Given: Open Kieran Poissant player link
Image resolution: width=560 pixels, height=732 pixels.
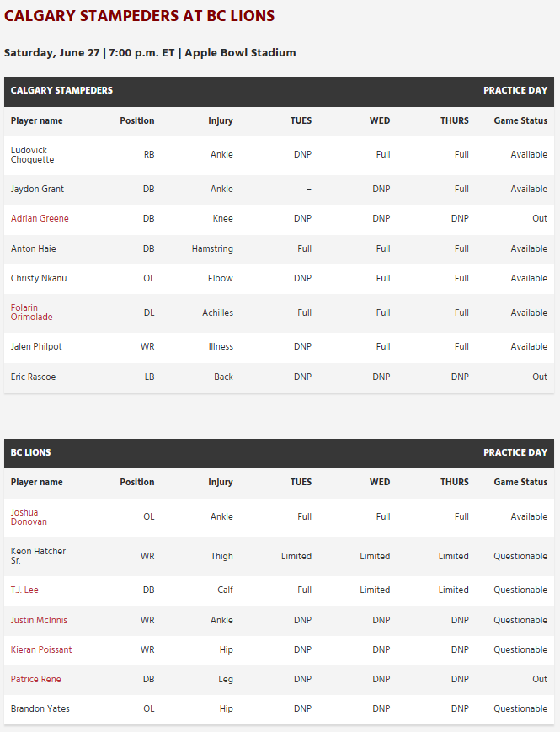Looking at the screenshot, I should (x=41, y=649).
